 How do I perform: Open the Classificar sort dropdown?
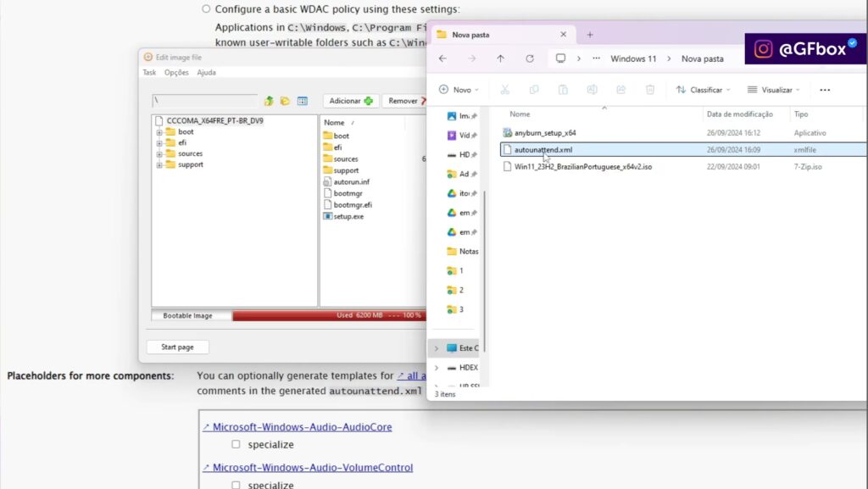pyautogui.click(x=703, y=90)
